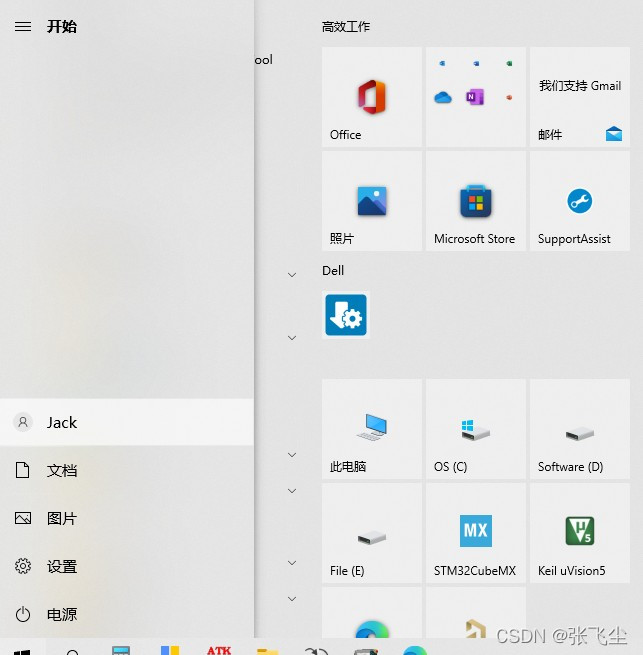The image size is (643, 655).
Task: Open the Office apps folder tile with OneNote
Action: click(476, 97)
